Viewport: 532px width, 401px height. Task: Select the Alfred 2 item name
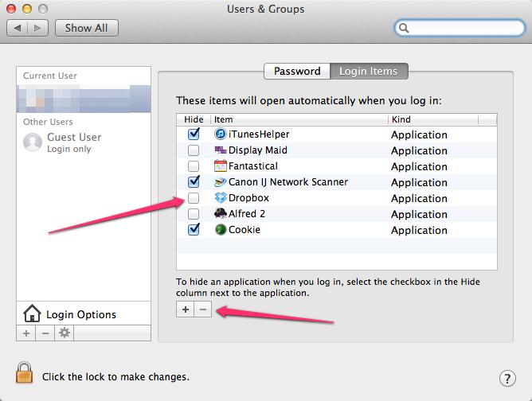[247, 213]
